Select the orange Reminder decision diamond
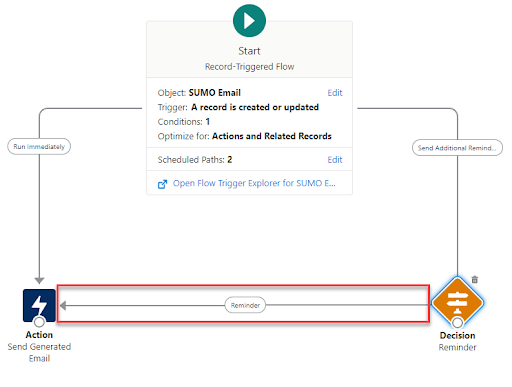The width and height of the screenshot is (512, 387). (457, 303)
